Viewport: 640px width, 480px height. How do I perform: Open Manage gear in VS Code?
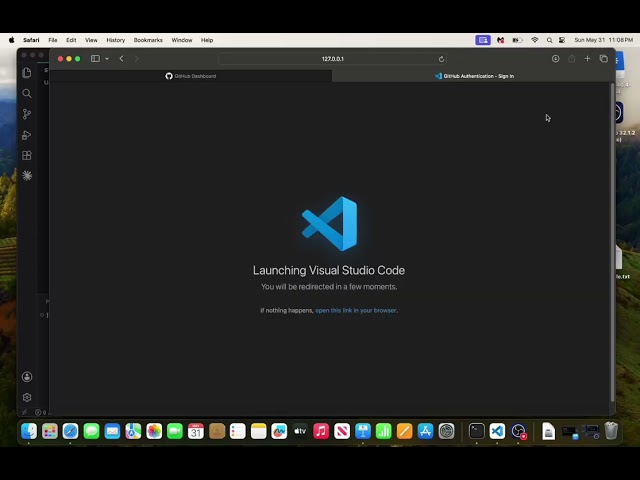point(27,397)
